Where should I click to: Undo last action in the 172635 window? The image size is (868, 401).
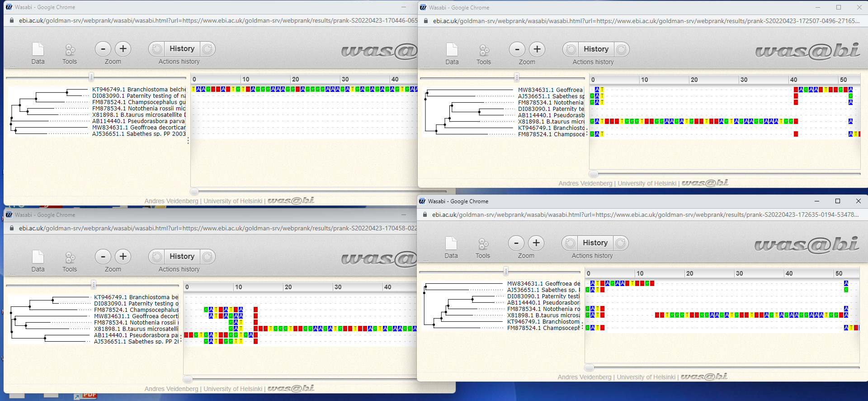click(570, 243)
